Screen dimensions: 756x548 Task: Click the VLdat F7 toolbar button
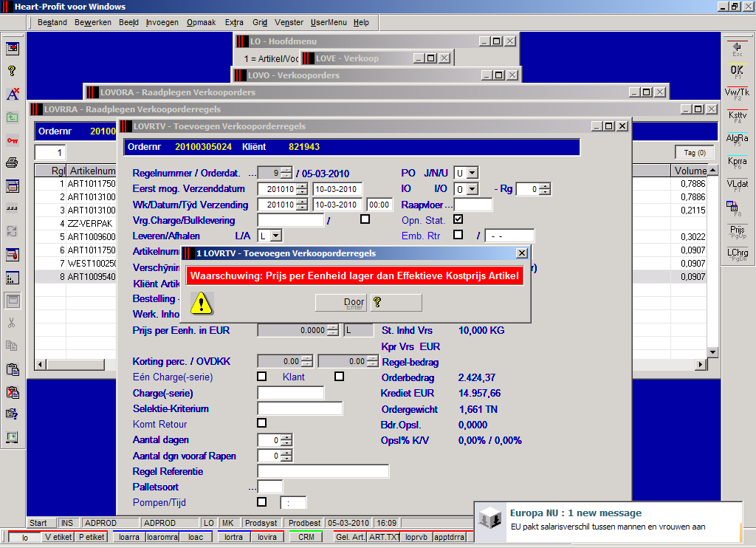click(738, 185)
